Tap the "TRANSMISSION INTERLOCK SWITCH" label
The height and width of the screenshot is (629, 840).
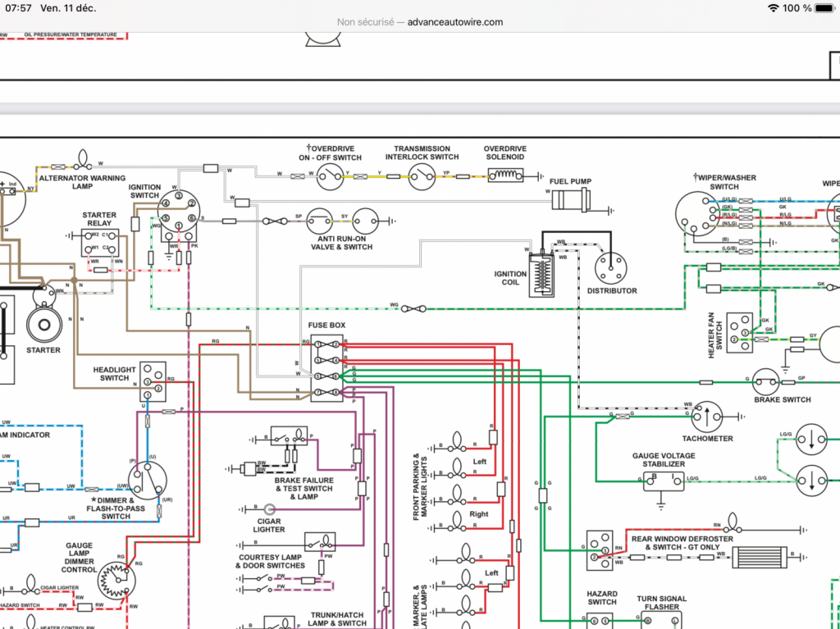click(422, 153)
